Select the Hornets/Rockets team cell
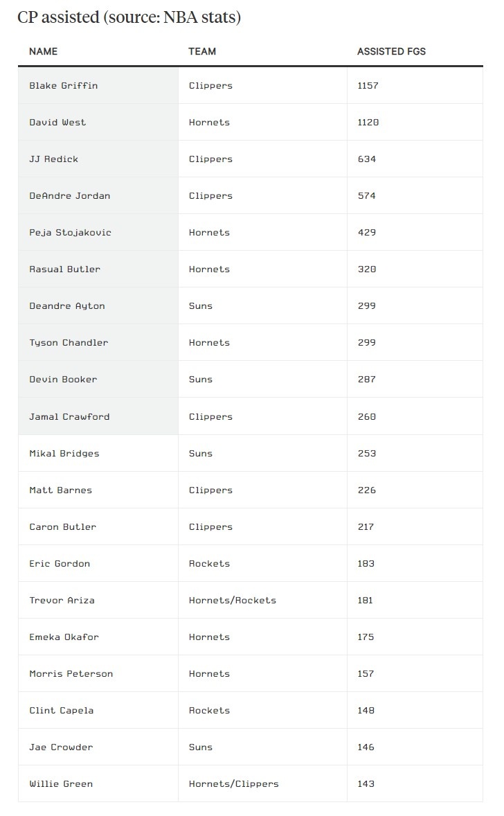 tap(262, 600)
